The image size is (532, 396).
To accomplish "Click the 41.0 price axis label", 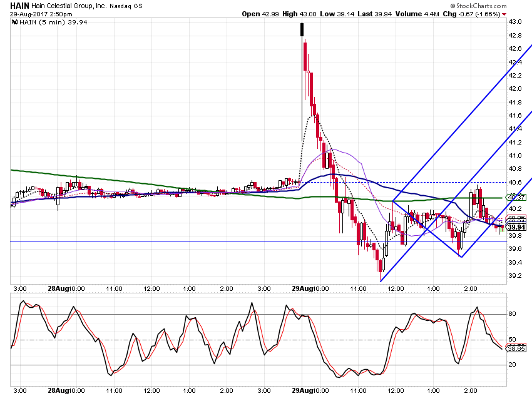I will [515, 156].
